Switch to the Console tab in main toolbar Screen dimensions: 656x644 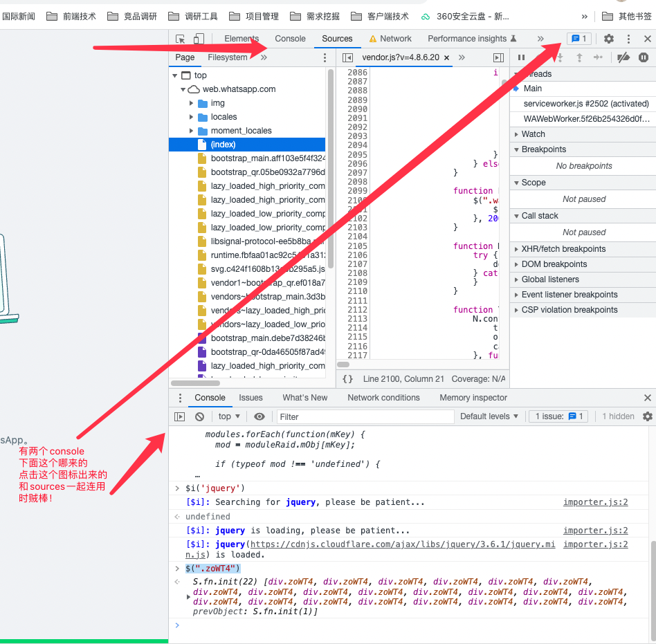290,39
